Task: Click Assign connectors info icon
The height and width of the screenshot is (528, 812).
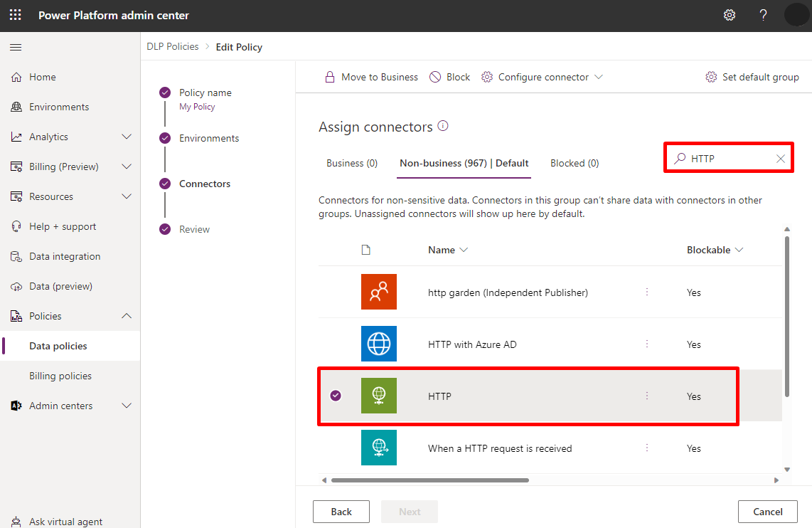Action: [x=443, y=126]
